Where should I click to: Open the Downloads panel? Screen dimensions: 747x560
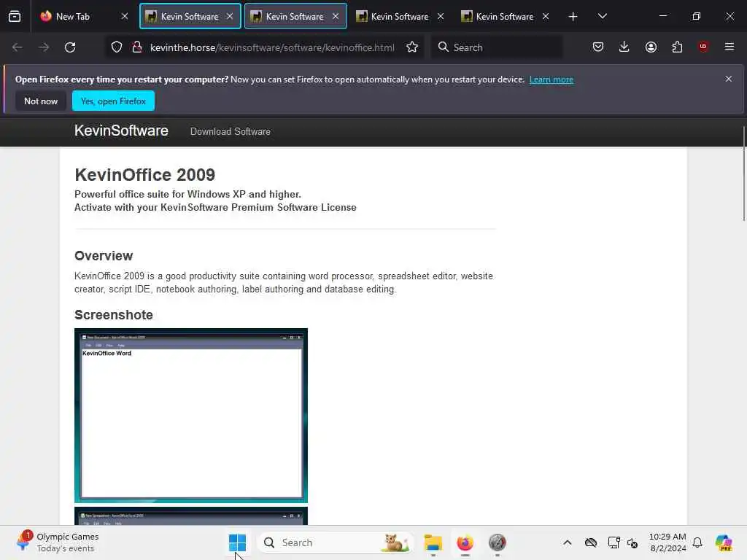[x=624, y=47]
